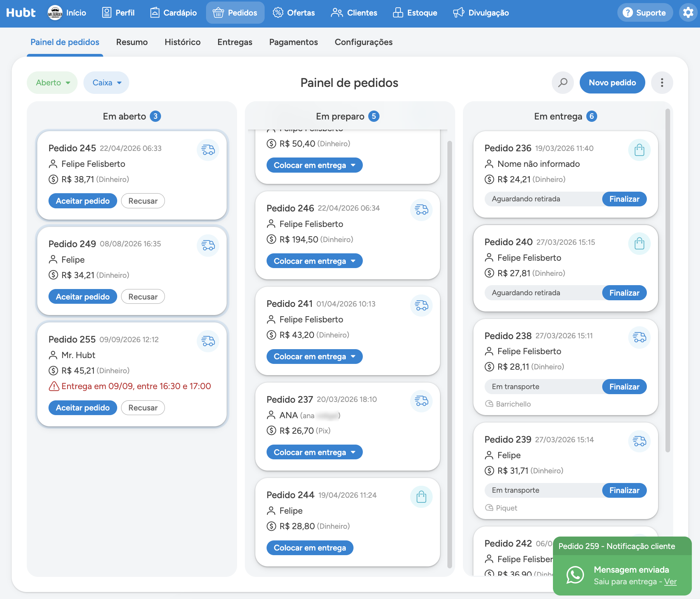This screenshot has height=599, width=700.
Task: Accept Pedido 249 with Aceitar pedido
Action: pyautogui.click(x=83, y=297)
